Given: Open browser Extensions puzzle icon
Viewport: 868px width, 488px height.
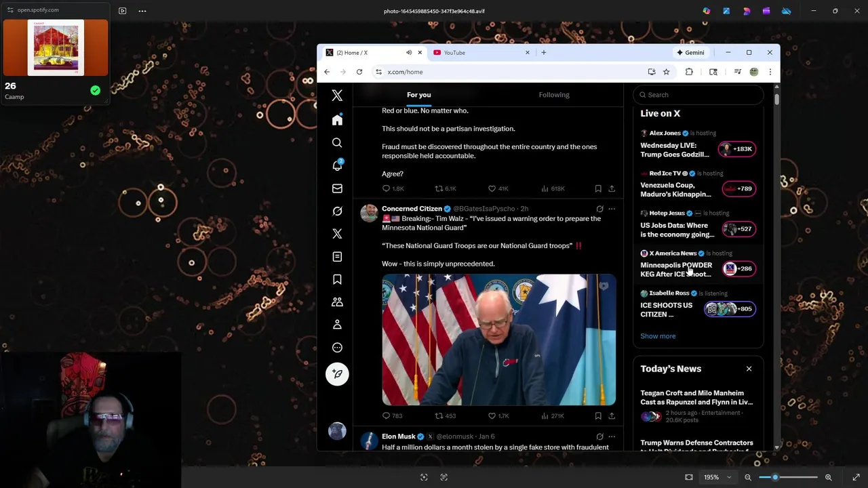Looking at the screenshot, I should click(x=689, y=72).
